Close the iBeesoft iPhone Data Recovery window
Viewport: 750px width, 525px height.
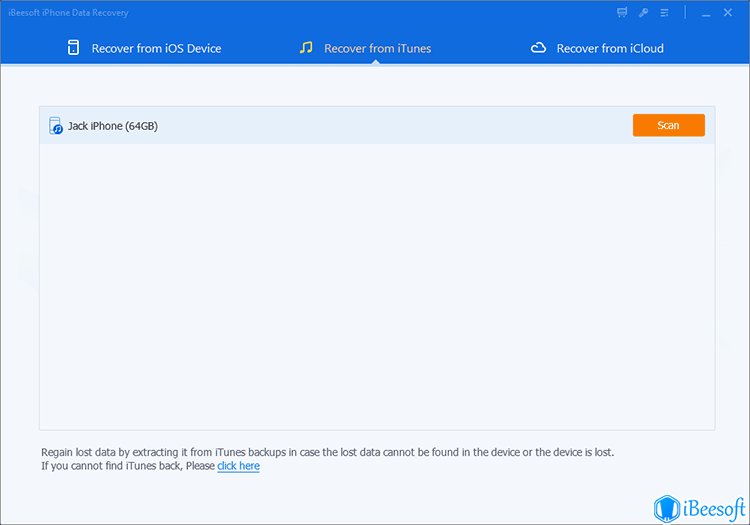coord(728,12)
